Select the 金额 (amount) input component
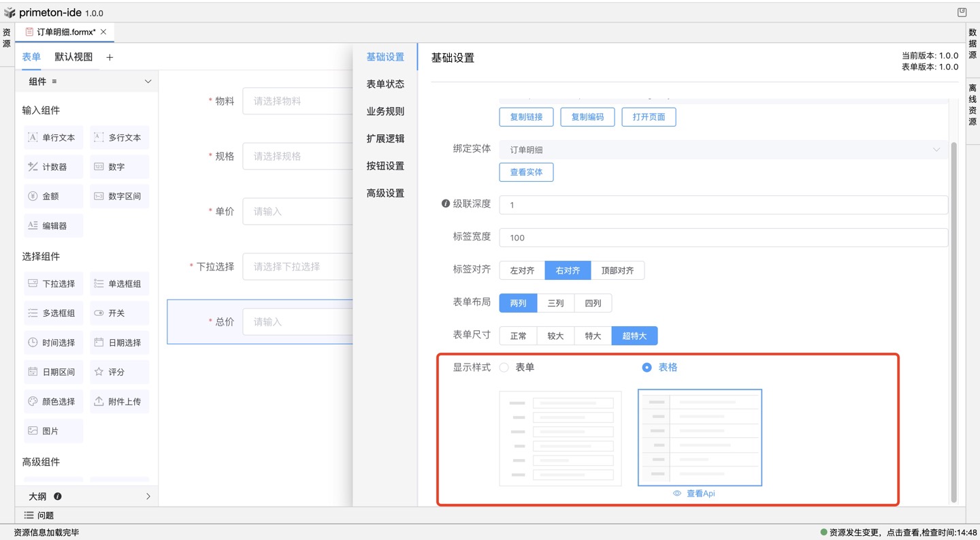Viewport: 980px width, 540px height. click(52, 196)
